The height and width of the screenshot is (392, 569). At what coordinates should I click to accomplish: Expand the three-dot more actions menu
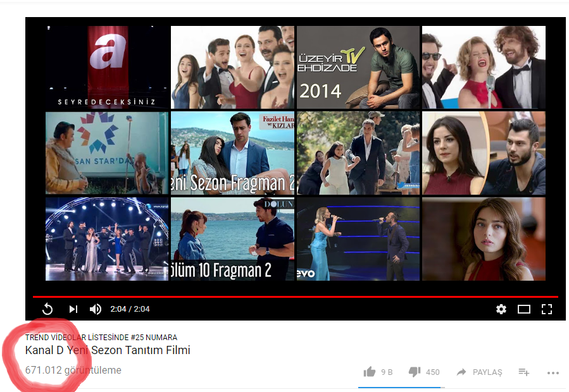pyautogui.click(x=553, y=372)
